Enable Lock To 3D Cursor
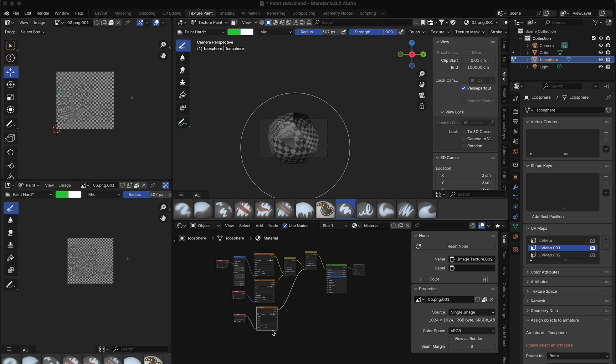Screen dimensions: 616x364 click(464, 132)
